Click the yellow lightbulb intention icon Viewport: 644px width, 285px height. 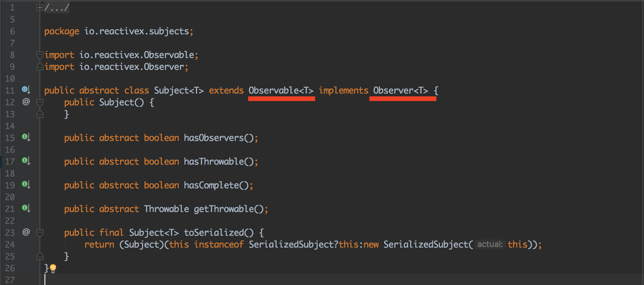(x=53, y=268)
